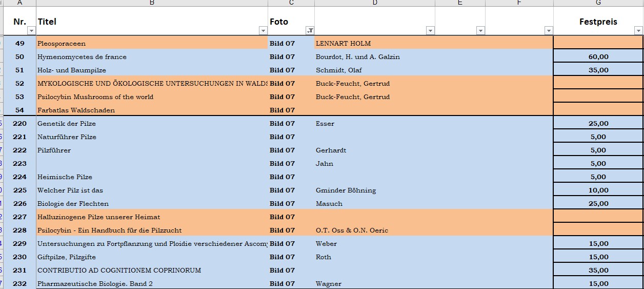Screen dimensions: 644x289
Task: Expand the Titel column filter dropdown
Action: 263,31
